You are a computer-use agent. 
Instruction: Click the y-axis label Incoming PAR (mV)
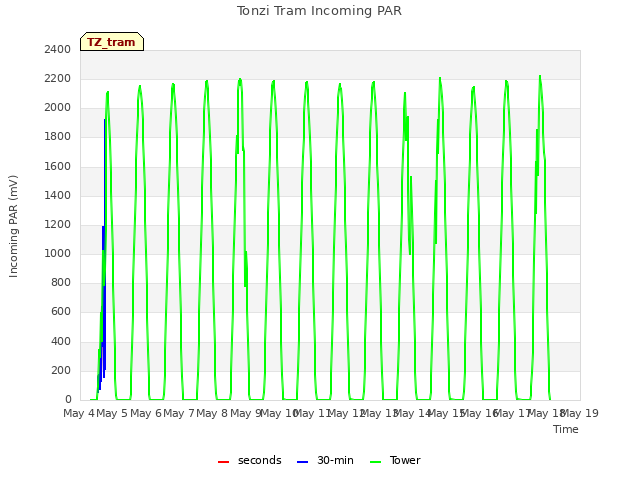13,227
